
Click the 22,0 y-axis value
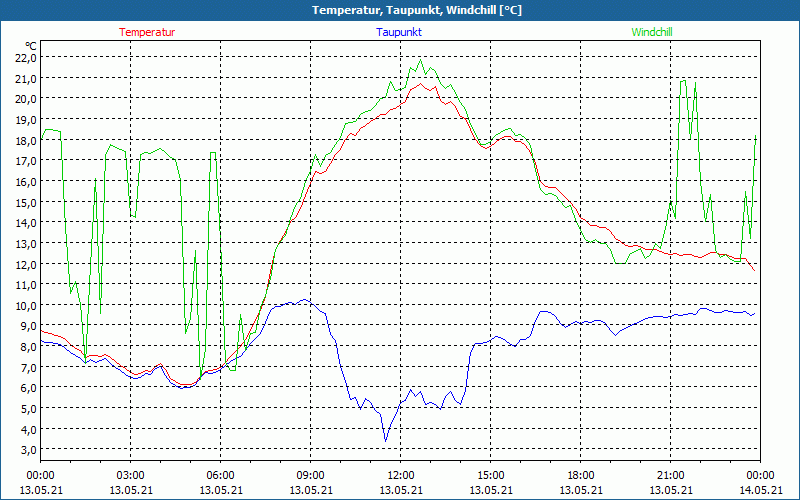26,57
